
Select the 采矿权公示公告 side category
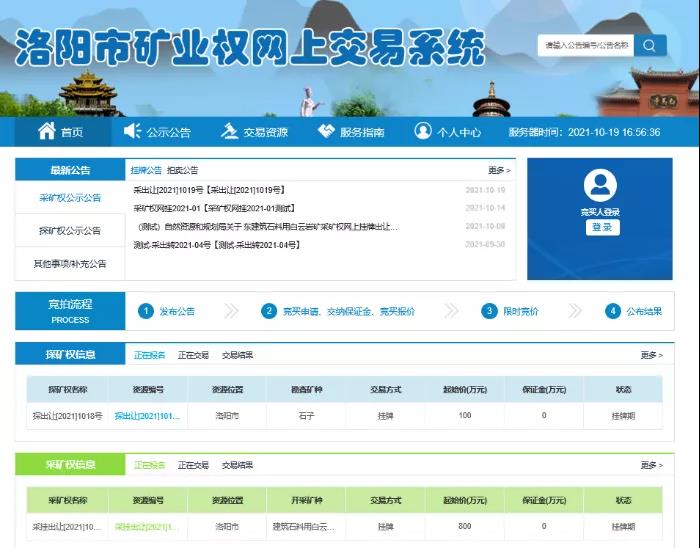pos(70,198)
